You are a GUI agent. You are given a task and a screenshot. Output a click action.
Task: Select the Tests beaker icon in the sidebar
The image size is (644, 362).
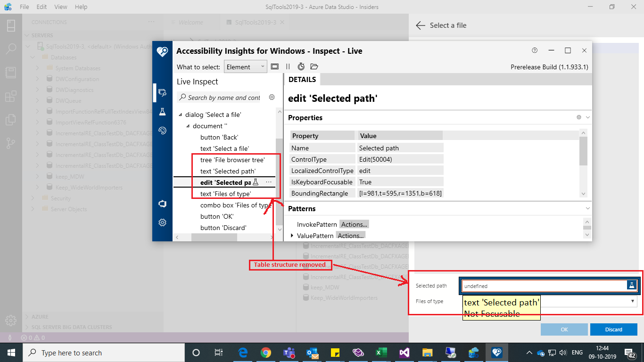(163, 112)
